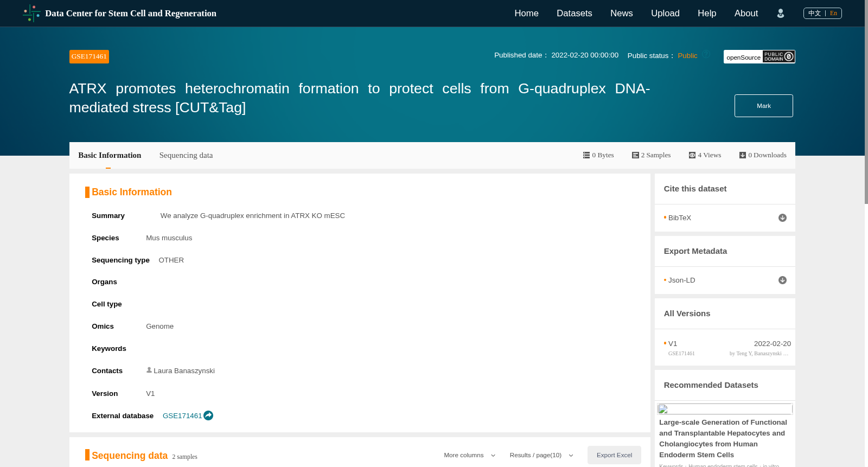Click the Bytes storage size icon
The height and width of the screenshot is (467, 868).
coord(586,155)
